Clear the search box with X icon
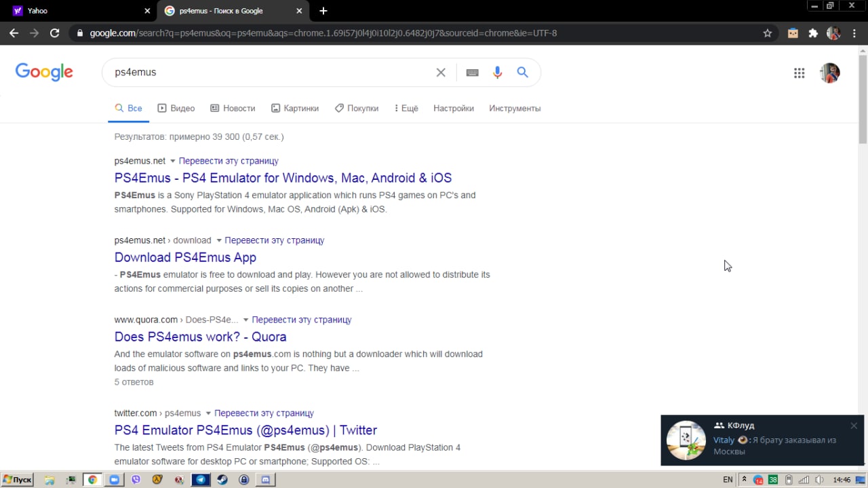Screen dimensions: 868x488 [441, 72]
